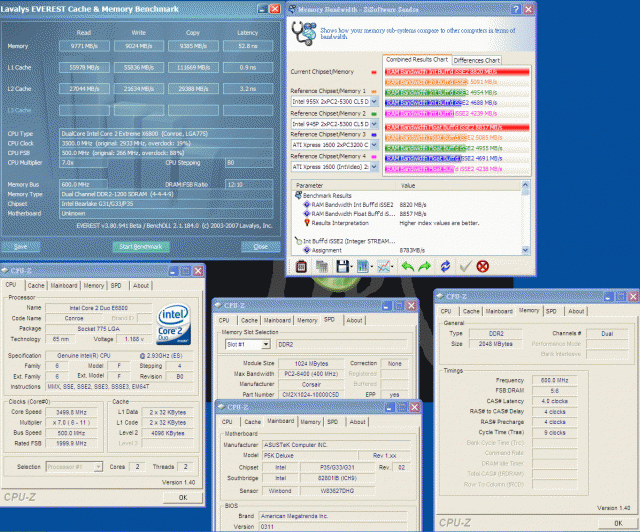Screen dimensions: 640x532
Task: Click the help question mark in Sandra title bar
Action: click(516, 9)
